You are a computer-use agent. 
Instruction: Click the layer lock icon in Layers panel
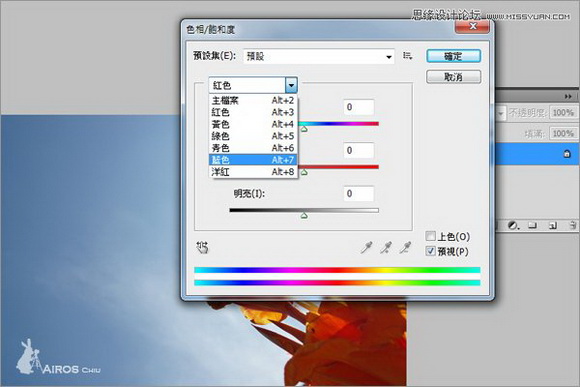click(567, 154)
